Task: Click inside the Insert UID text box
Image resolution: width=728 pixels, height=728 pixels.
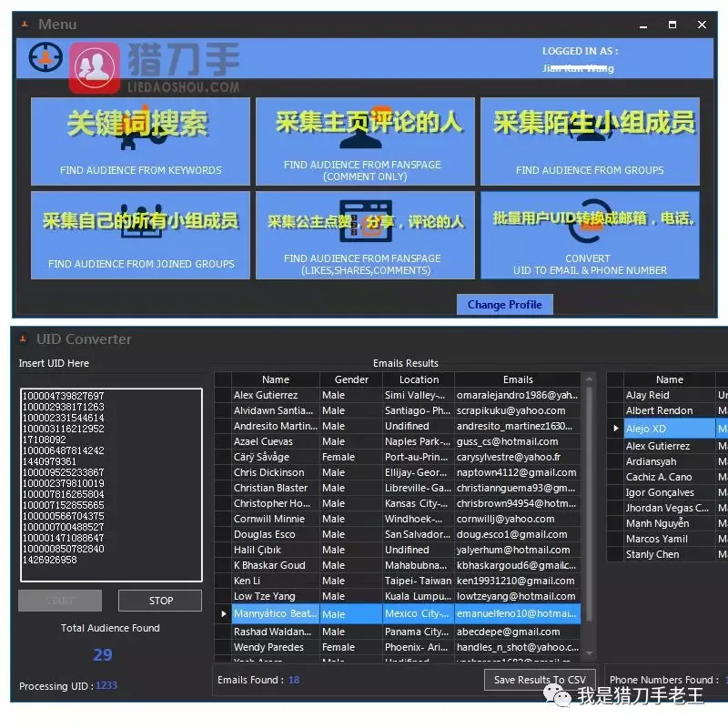Action: 111,485
